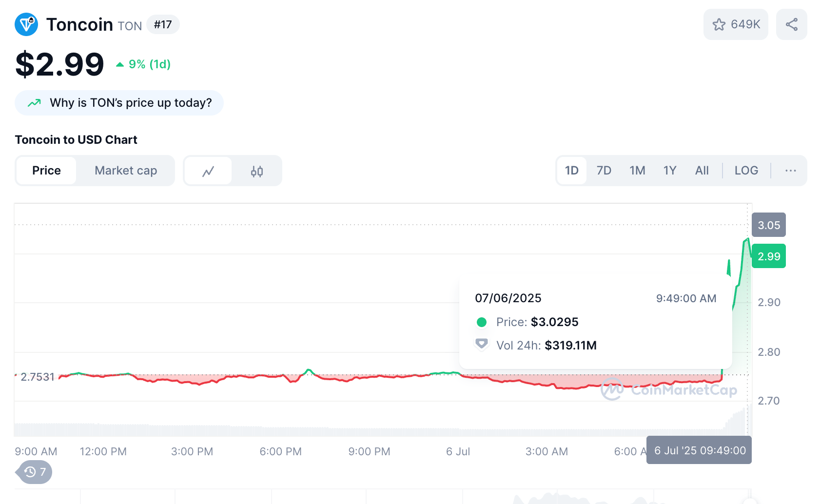Click the 'Toncoin to USD Chart' heading
The width and height of the screenshot is (820, 504).
click(x=76, y=140)
